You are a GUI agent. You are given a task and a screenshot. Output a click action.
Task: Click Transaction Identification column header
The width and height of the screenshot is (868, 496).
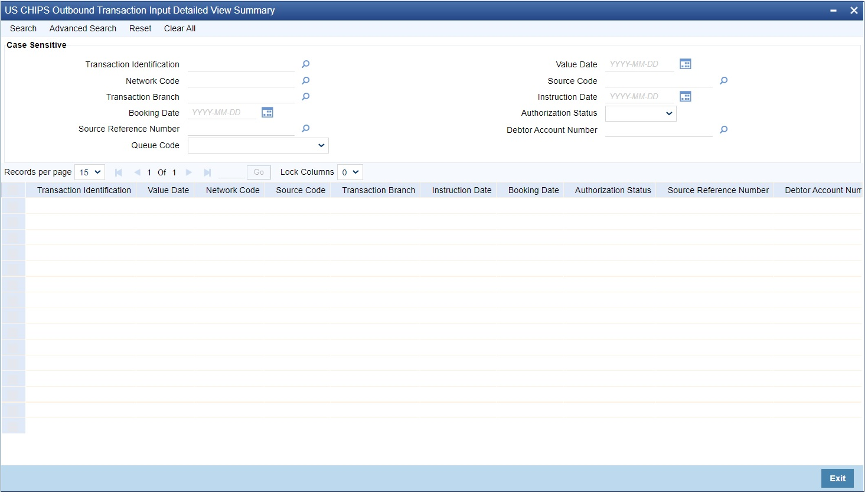[84, 190]
